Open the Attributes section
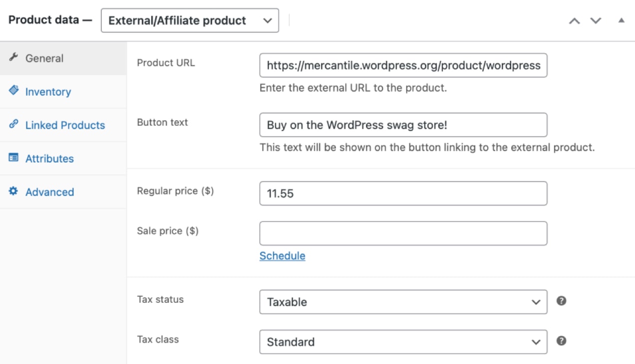635x364 pixels. point(50,158)
